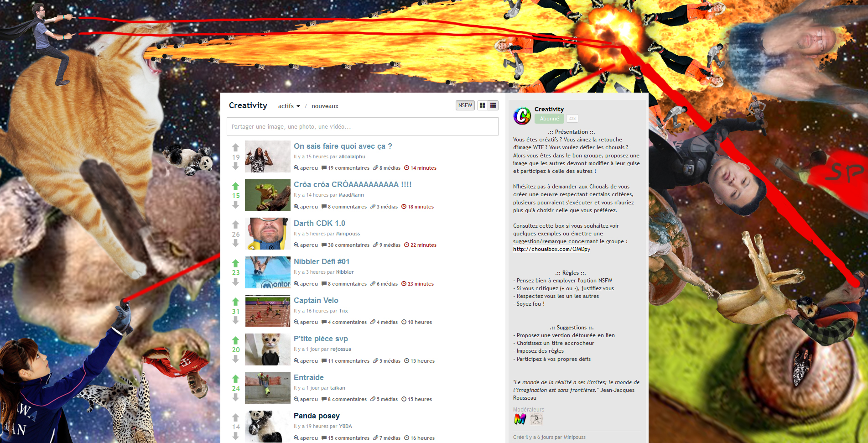Image resolution: width=868 pixels, height=443 pixels.
Task: Open the choualbox.com/OMDpy link
Action: (x=551, y=249)
